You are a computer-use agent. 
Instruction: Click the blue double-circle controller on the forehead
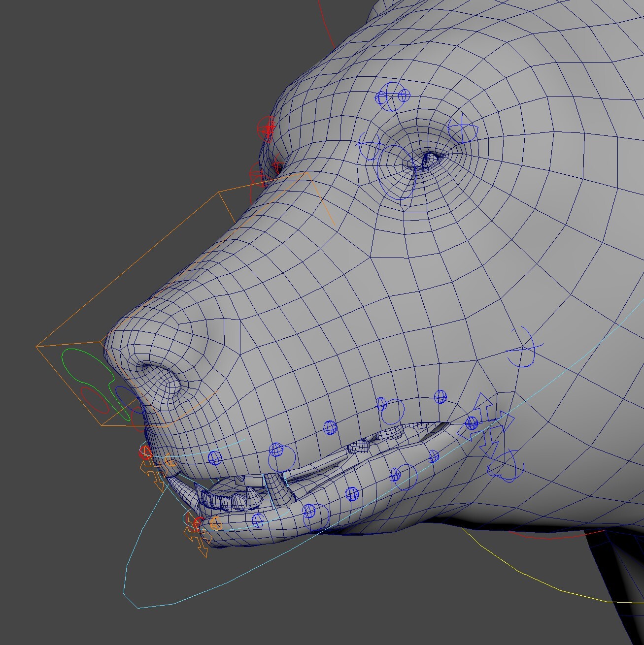pyautogui.click(x=392, y=96)
